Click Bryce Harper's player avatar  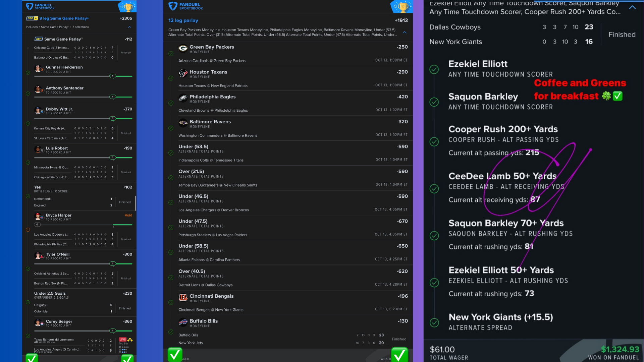(x=39, y=217)
